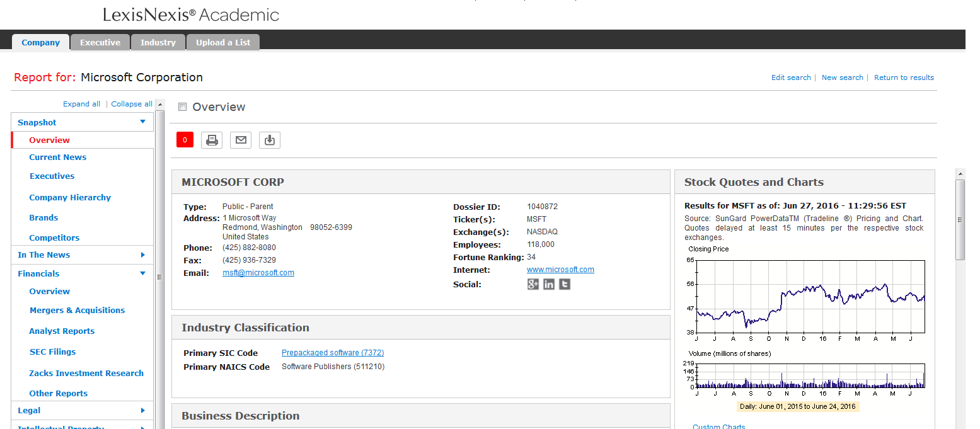This screenshot has width=980, height=429.
Task: Open Microsoft's LinkedIn social icon
Action: (x=549, y=284)
